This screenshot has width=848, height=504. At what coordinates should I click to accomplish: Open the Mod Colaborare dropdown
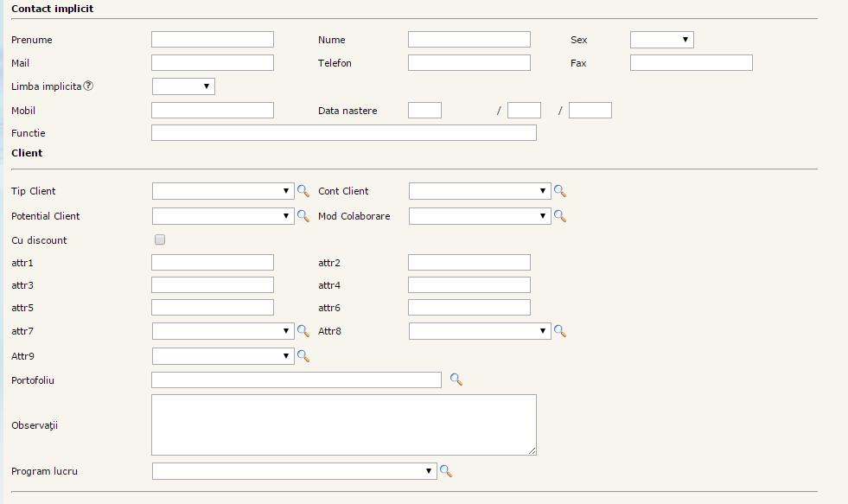[480, 216]
